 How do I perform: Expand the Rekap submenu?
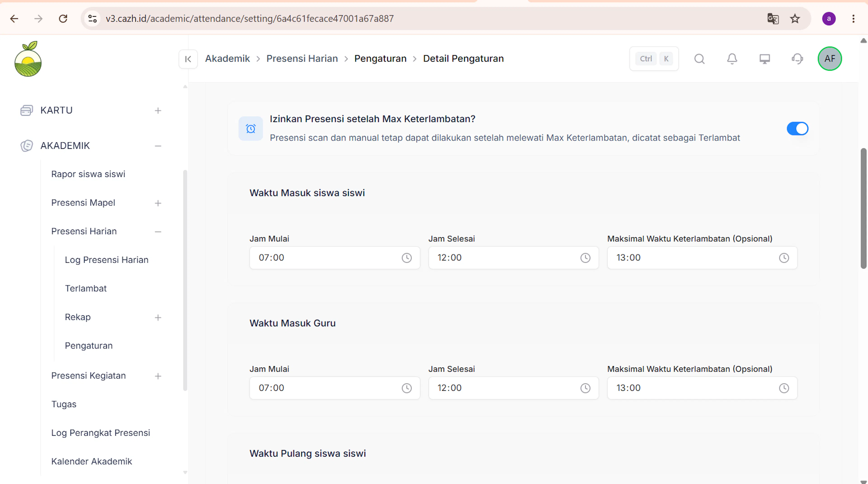158,317
